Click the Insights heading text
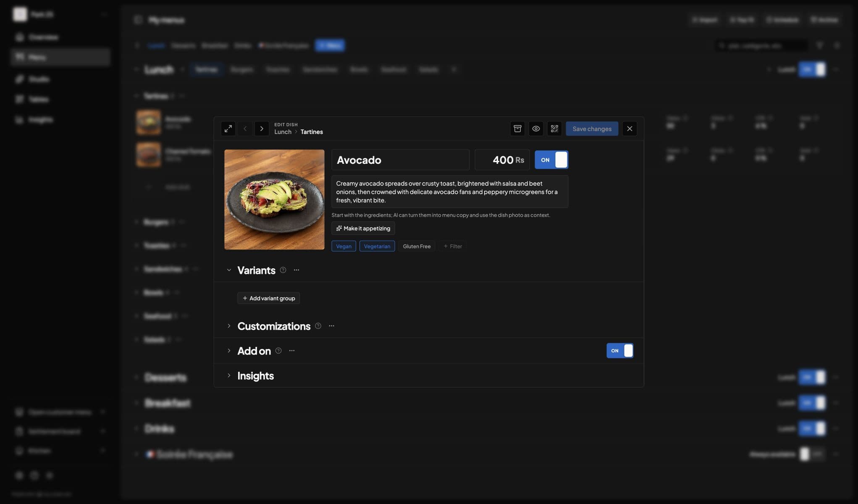 click(x=255, y=375)
